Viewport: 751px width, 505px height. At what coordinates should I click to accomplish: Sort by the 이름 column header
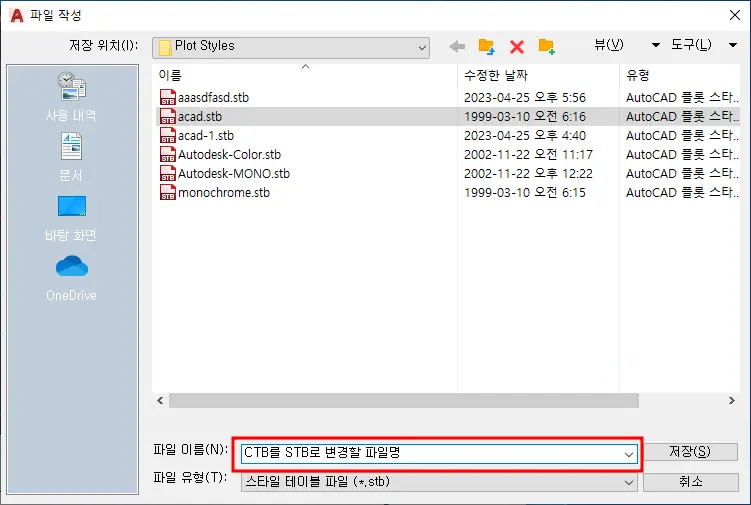pyautogui.click(x=170, y=75)
